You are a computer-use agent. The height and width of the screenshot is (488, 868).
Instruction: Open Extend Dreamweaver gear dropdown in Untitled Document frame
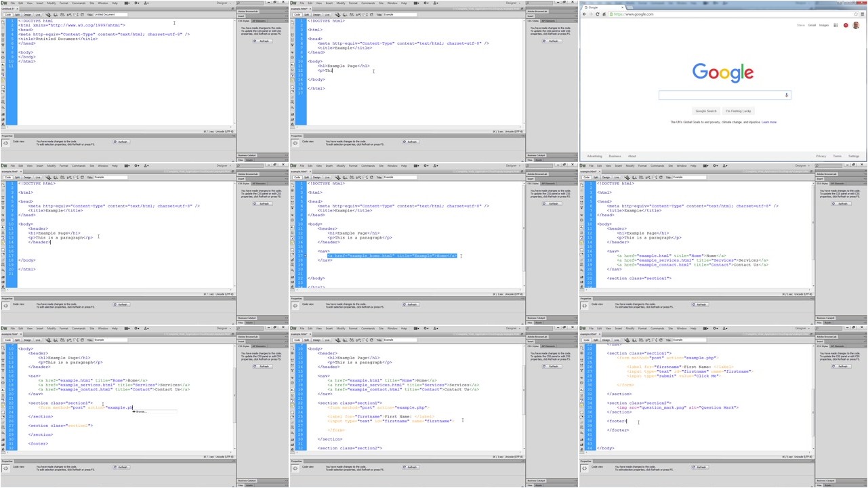coord(137,3)
